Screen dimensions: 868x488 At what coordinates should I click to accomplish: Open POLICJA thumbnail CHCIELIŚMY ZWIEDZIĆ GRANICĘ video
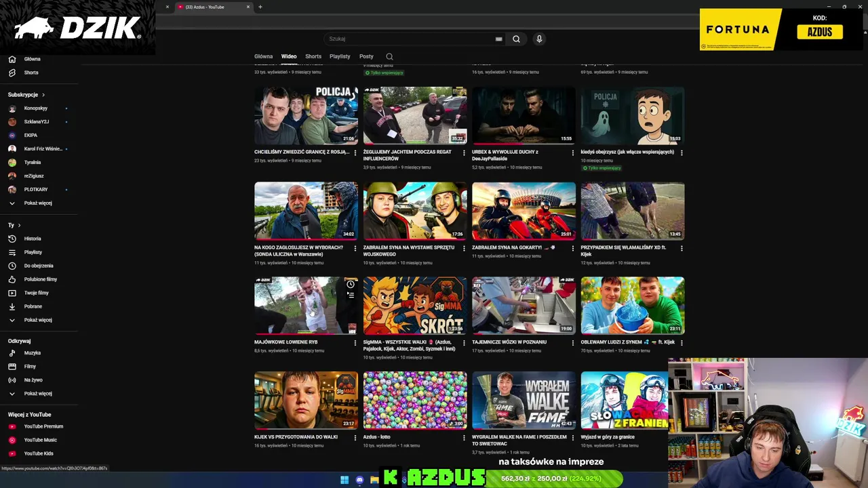306,115
